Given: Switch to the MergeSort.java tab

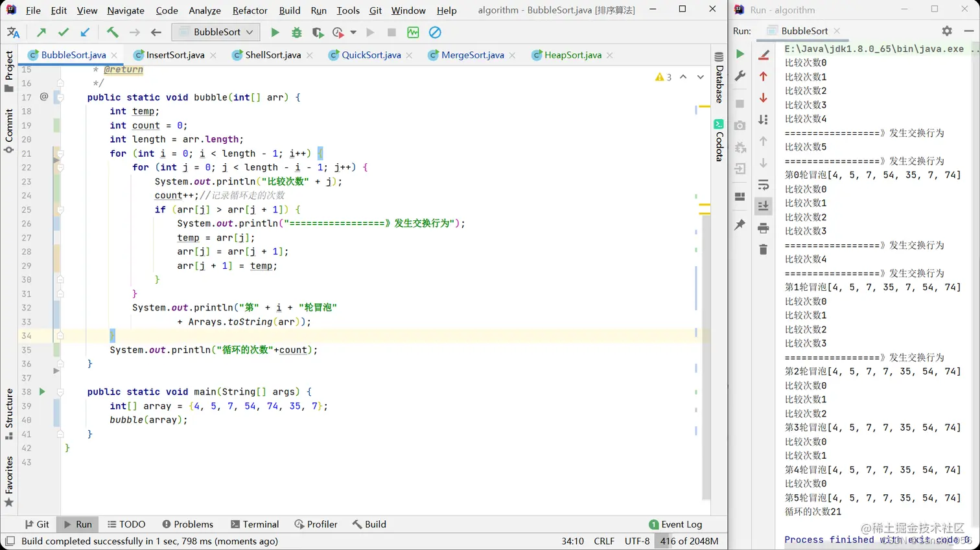Looking at the screenshot, I should tap(472, 55).
